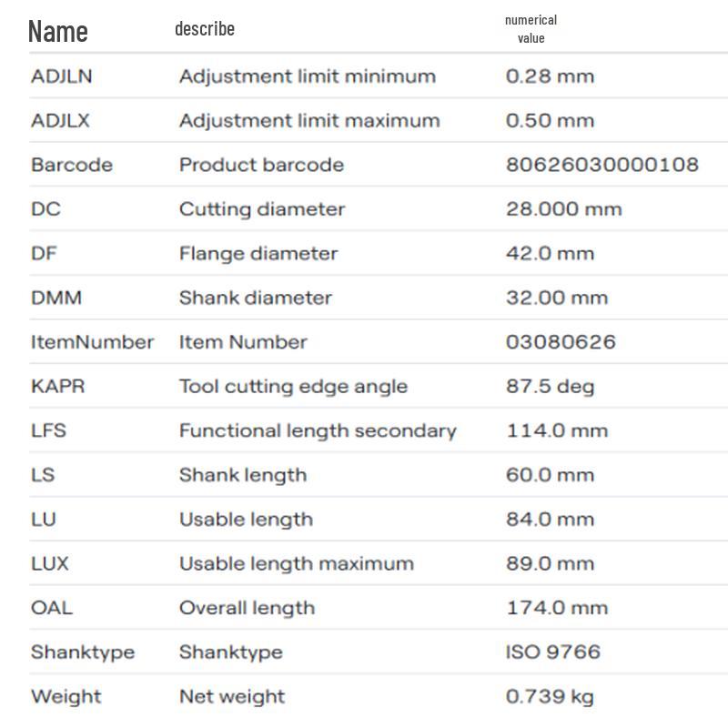This screenshot has height=728, width=728.
Task: Click the describe column header
Action: 205,29
